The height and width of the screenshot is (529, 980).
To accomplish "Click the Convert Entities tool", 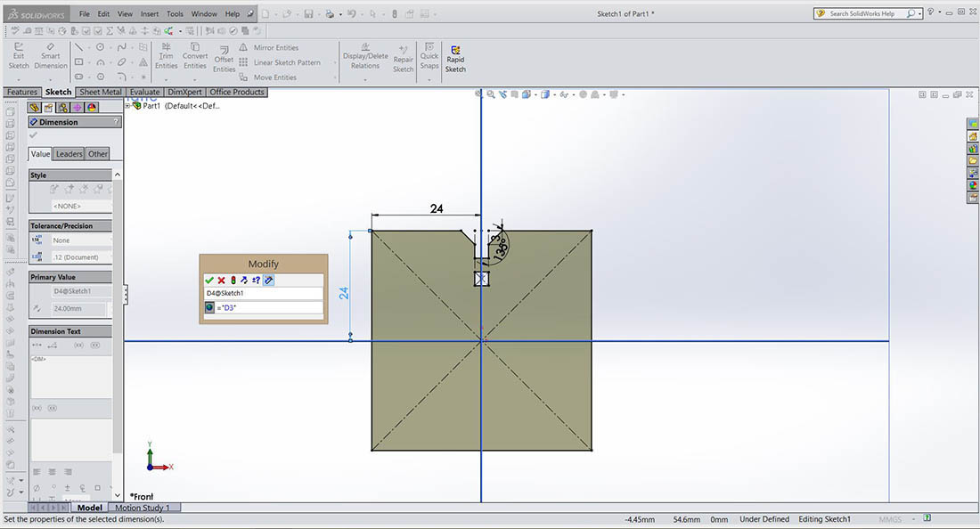I will tap(195, 55).
